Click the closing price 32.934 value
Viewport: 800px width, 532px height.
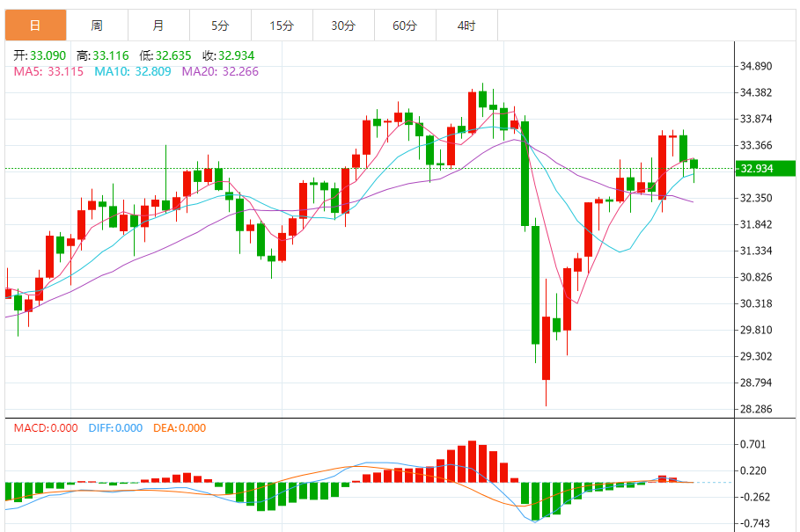click(236, 55)
